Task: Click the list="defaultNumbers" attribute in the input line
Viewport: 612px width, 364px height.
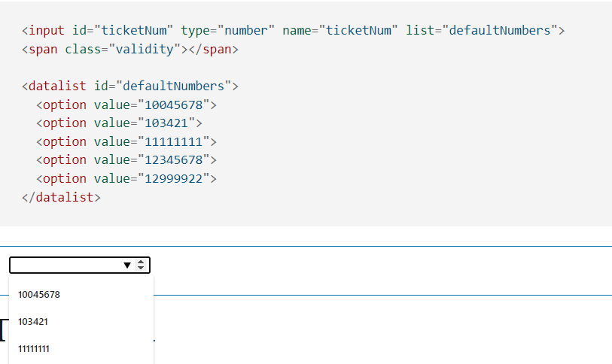Action: [x=482, y=30]
